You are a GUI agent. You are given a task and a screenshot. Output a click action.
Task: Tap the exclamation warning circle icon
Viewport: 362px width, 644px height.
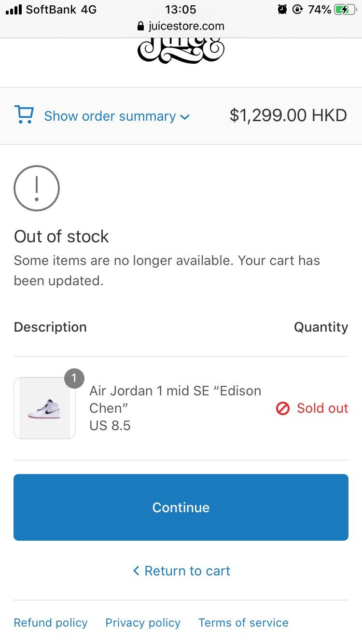click(37, 188)
